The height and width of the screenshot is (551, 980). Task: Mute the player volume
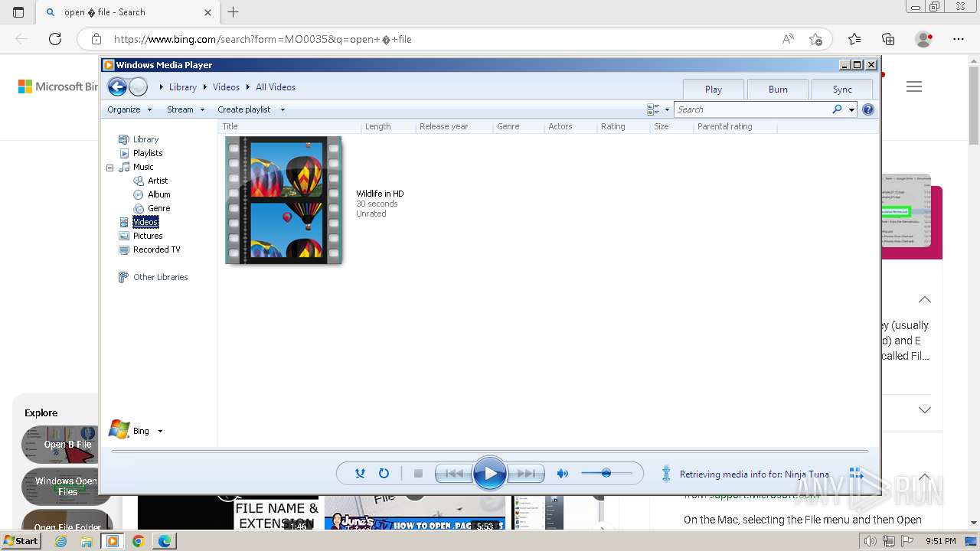(563, 474)
